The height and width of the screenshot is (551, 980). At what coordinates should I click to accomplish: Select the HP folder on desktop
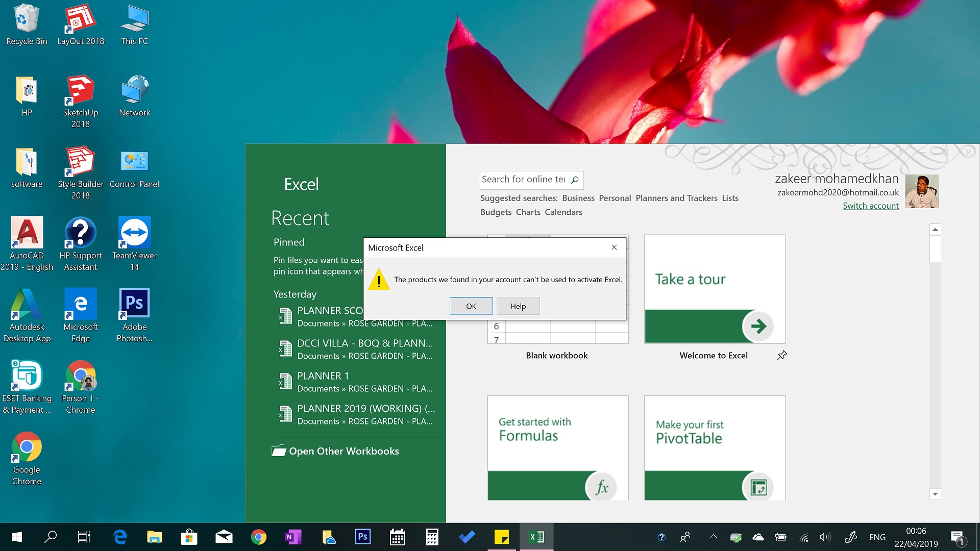click(27, 96)
